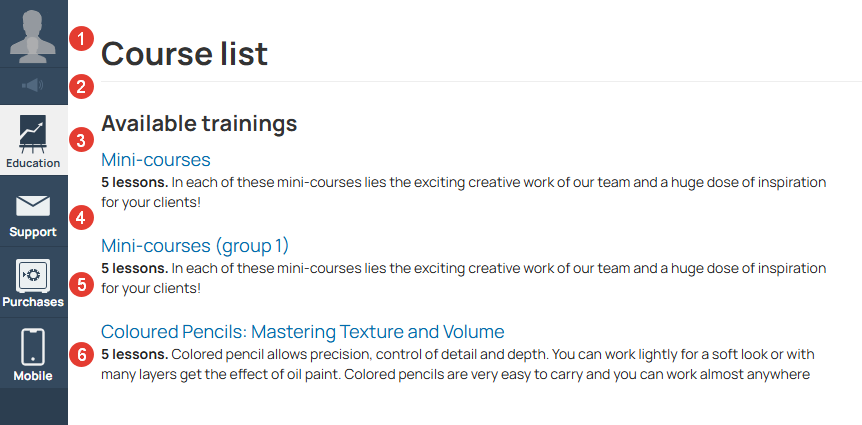
Task: Open the user profile avatar
Action: (33, 36)
